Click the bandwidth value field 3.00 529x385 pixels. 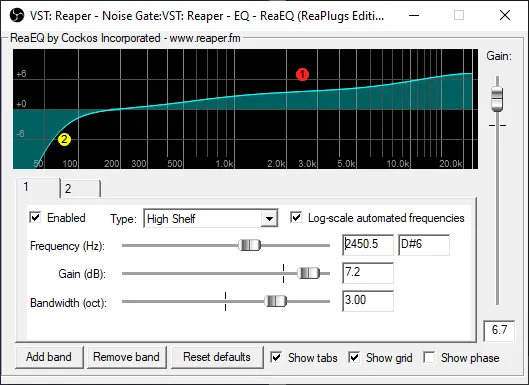[368, 301]
